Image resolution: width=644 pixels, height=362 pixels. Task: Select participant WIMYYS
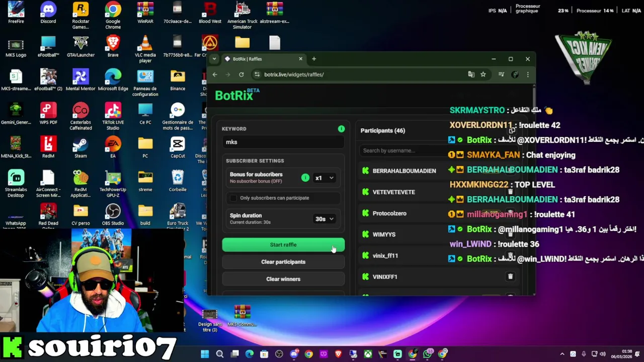tap(384, 234)
